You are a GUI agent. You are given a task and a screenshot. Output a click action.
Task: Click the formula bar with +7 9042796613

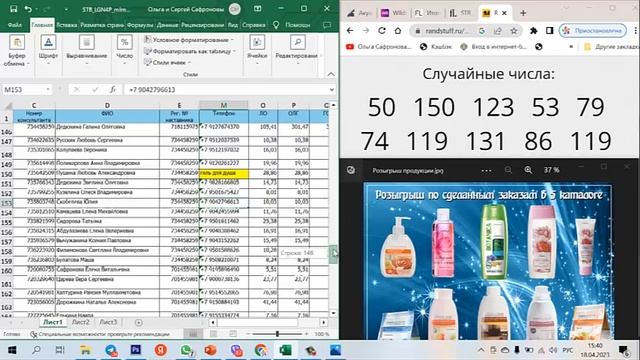pos(227,89)
